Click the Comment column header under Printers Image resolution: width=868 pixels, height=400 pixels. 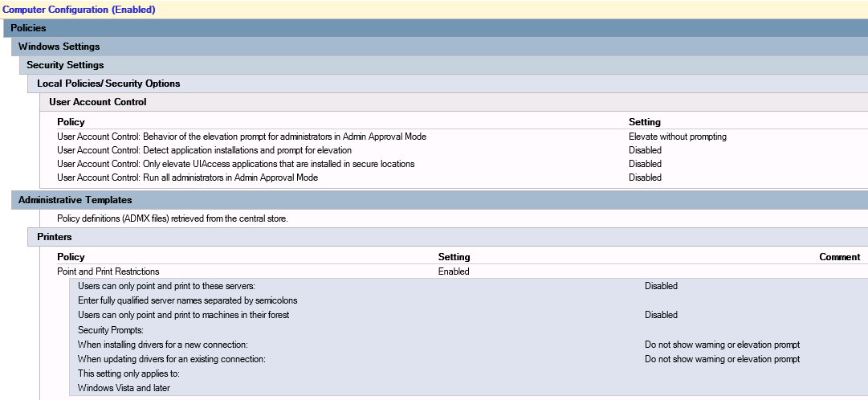coord(839,257)
